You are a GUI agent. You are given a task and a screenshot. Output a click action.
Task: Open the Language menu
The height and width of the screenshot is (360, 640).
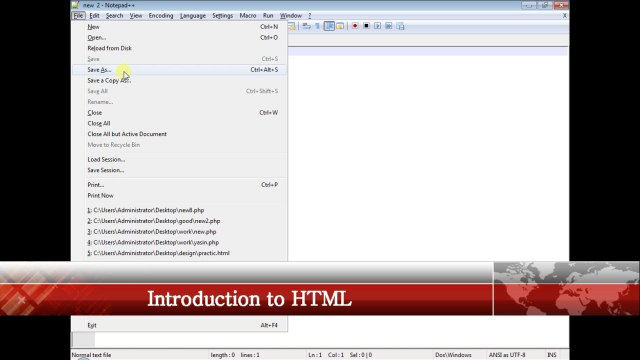click(x=193, y=16)
